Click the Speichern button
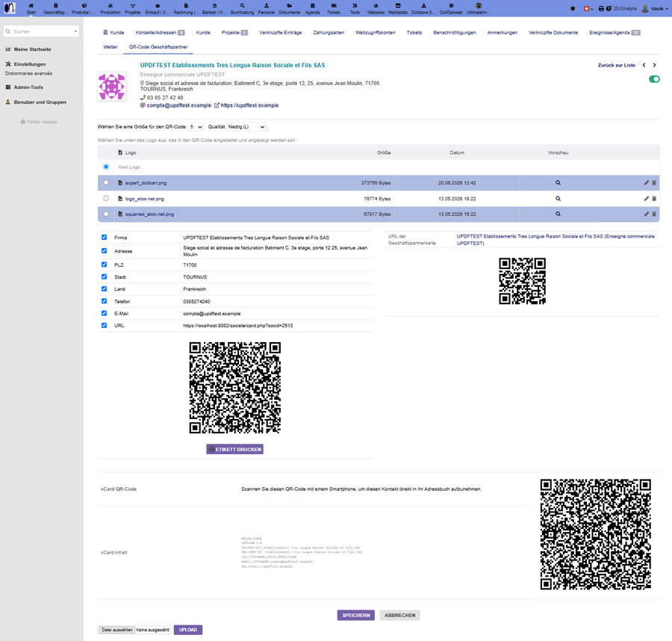672x641 pixels. 355,616
